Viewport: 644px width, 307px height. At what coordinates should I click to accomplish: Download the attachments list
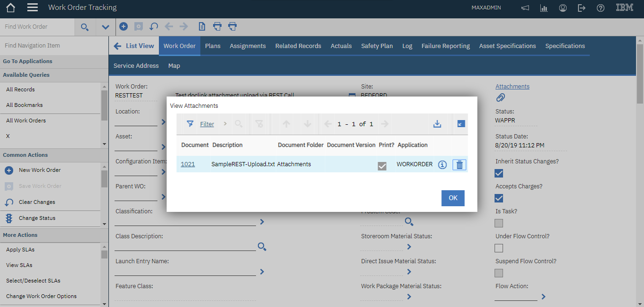click(437, 124)
